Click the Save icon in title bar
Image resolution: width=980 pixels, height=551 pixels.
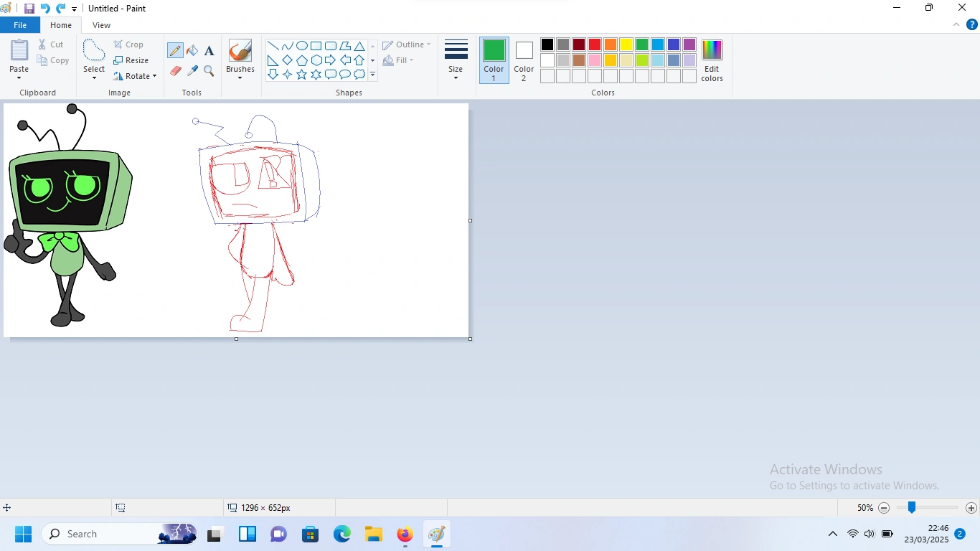[29, 9]
